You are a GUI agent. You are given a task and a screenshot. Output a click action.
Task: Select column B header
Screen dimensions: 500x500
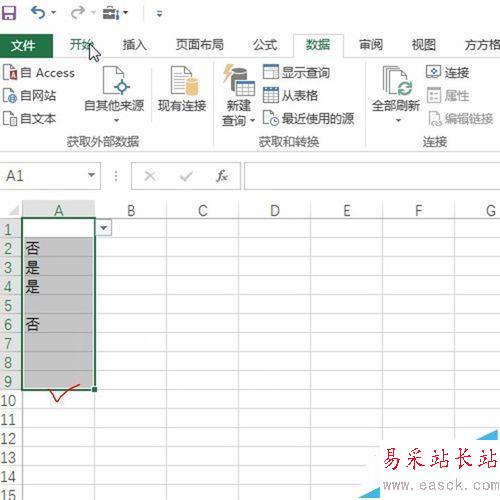coord(131,210)
